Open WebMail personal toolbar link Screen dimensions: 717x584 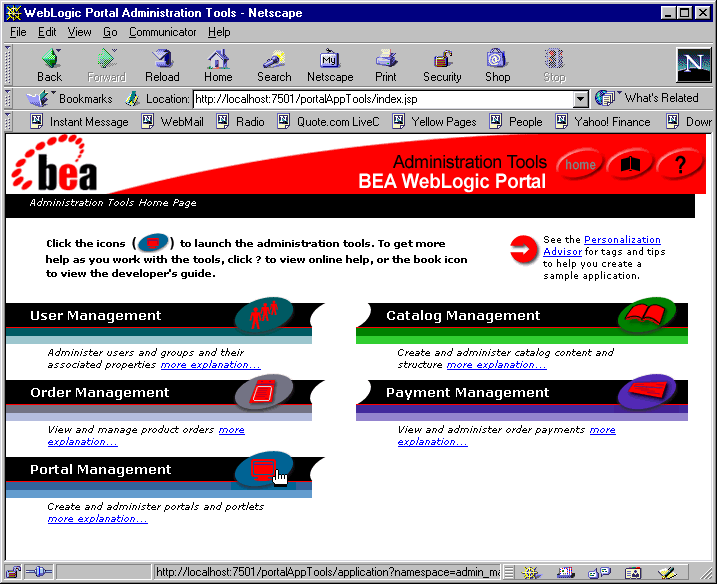coord(172,122)
